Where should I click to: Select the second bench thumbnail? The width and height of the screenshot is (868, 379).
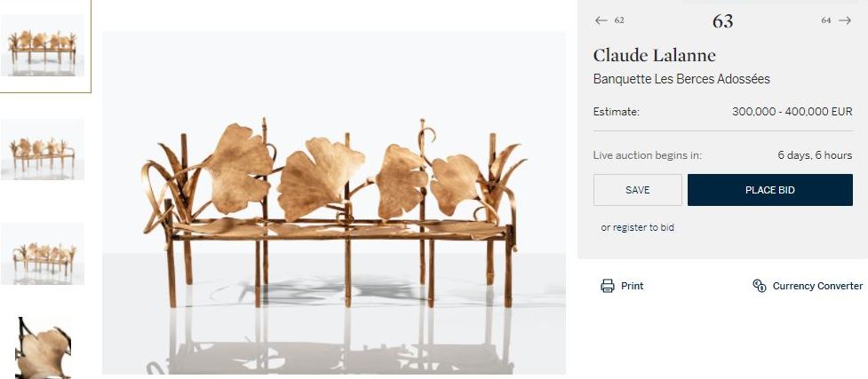click(43, 149)
